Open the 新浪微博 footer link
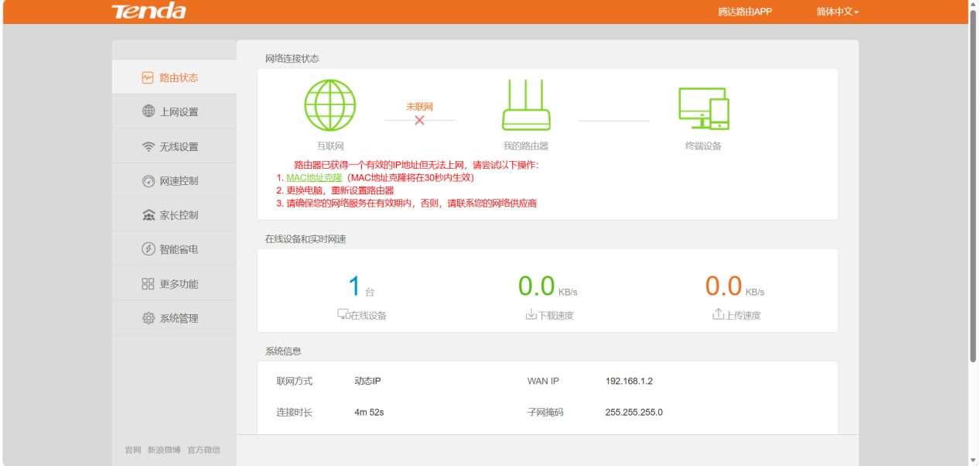This screenshot has width=980, height=466. coord(164,450)
